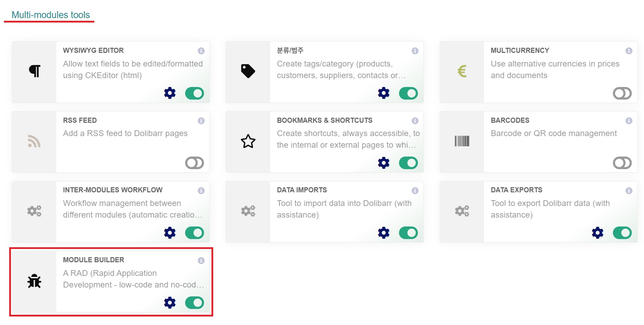Show info for RSS Feed module
644x325 pixels.
pos(201,121)
